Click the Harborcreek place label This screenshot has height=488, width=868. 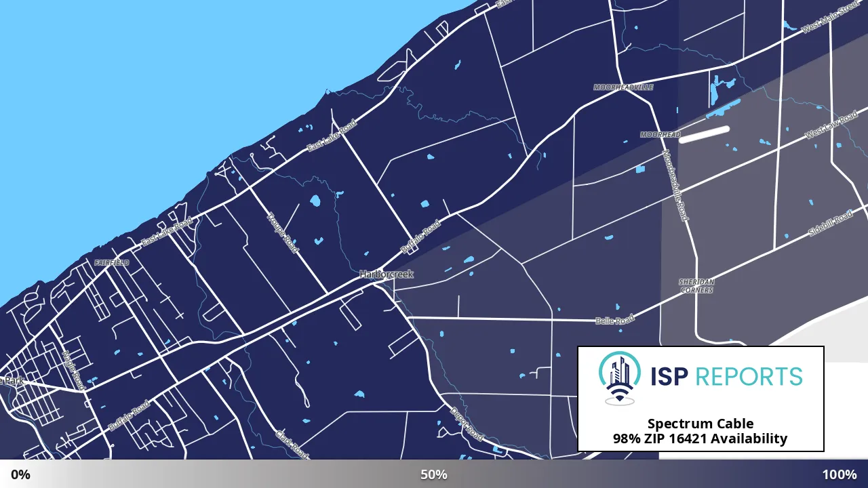[386, 274]
